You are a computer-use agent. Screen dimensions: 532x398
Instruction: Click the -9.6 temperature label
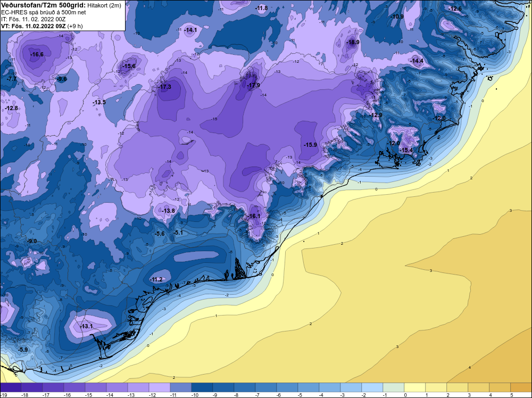tap(62, 79)
